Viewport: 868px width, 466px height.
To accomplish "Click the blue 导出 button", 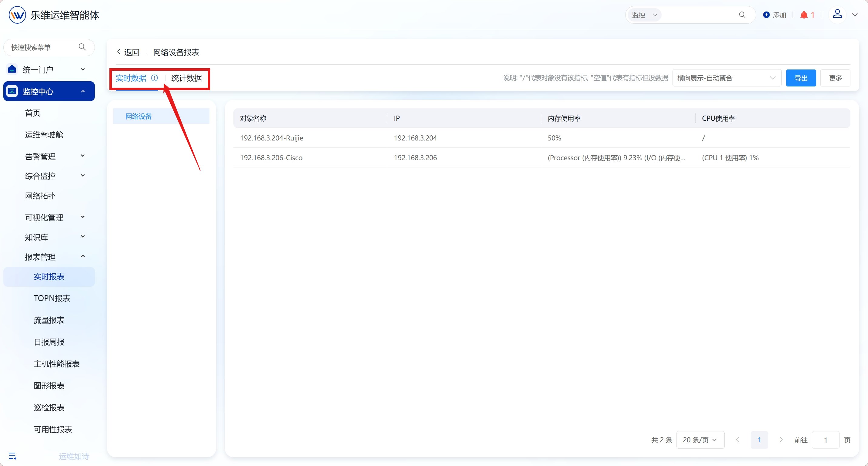I will pyautogui.click(x=801, y=78).
